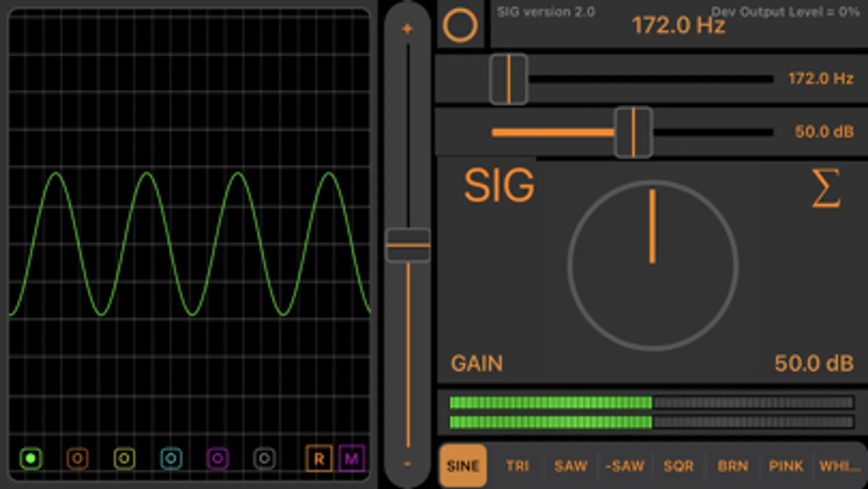The height and width of the screenshot is (489, 868).
Task: Switch to TRI waveform
Action: pos(517,466)
